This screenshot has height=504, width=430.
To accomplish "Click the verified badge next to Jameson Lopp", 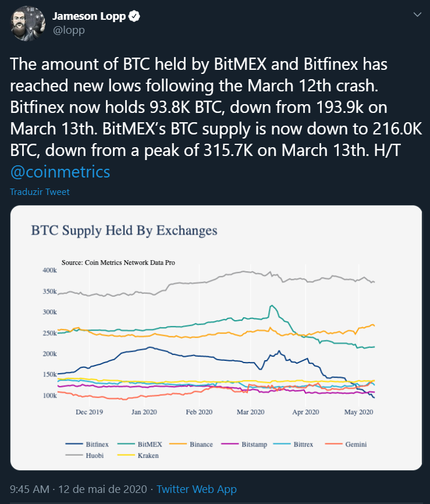I will [133, 16].
